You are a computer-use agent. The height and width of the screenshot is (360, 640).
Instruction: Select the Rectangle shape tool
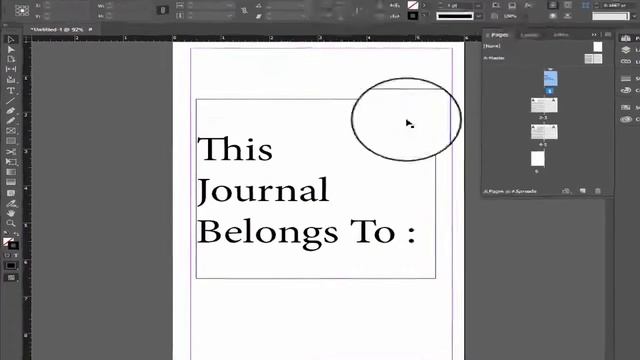(11, 141)
